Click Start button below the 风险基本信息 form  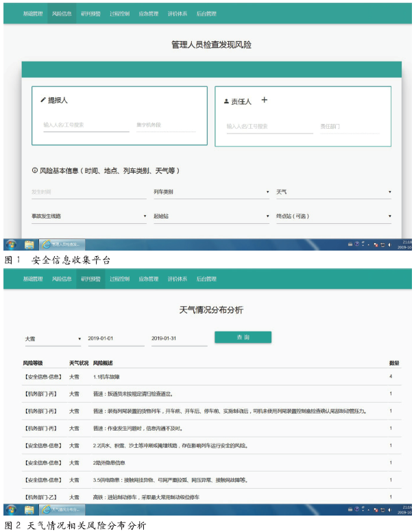click(x=11, y=244)
